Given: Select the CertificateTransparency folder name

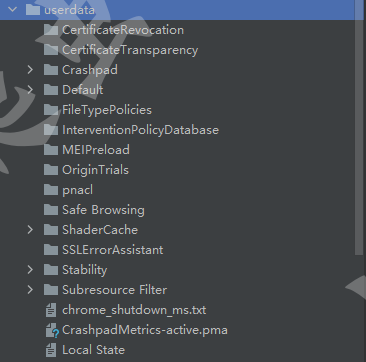Looking at the screenshot, I should (x=130, y=50).
